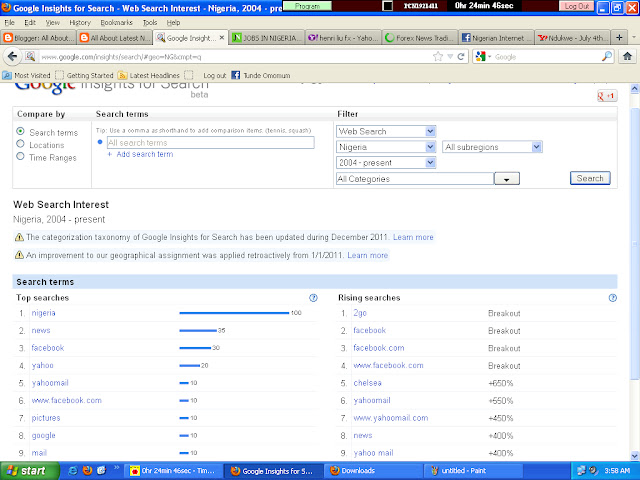Image resolution: width=640 pixels, height=480 pixels.
Task: Switch to Forex News Trading tab
Action: click(420, 38)
